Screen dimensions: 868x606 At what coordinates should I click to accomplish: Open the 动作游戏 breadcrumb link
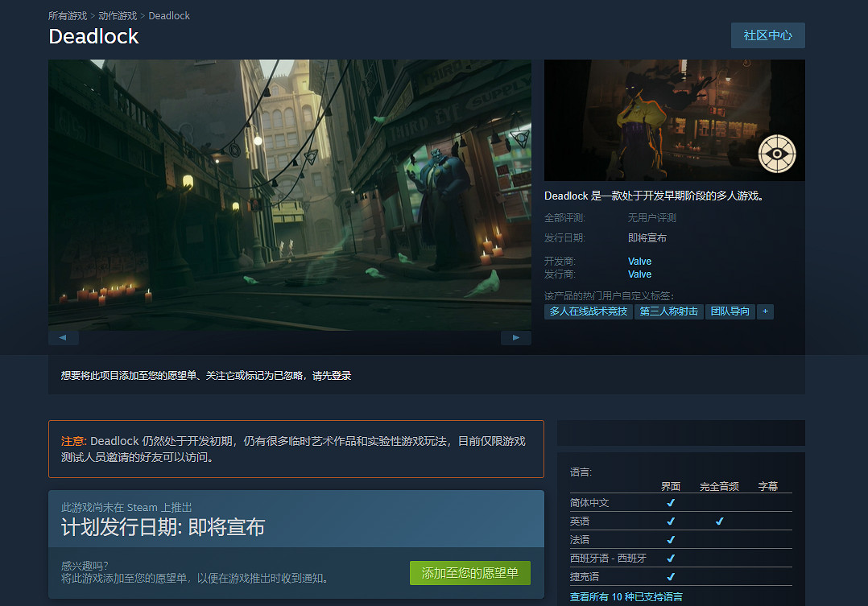(x=118, y=14)
